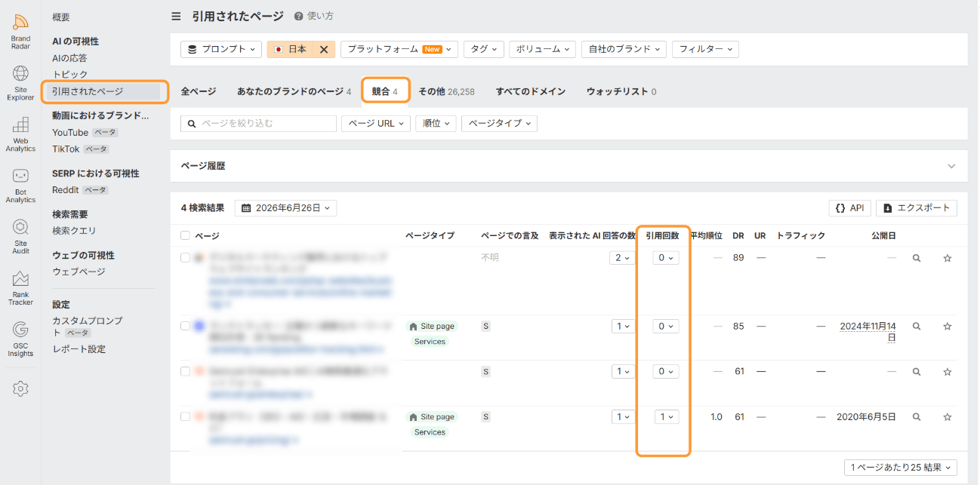Toggle the hamburger menu beside 引用されたページ

176,16
